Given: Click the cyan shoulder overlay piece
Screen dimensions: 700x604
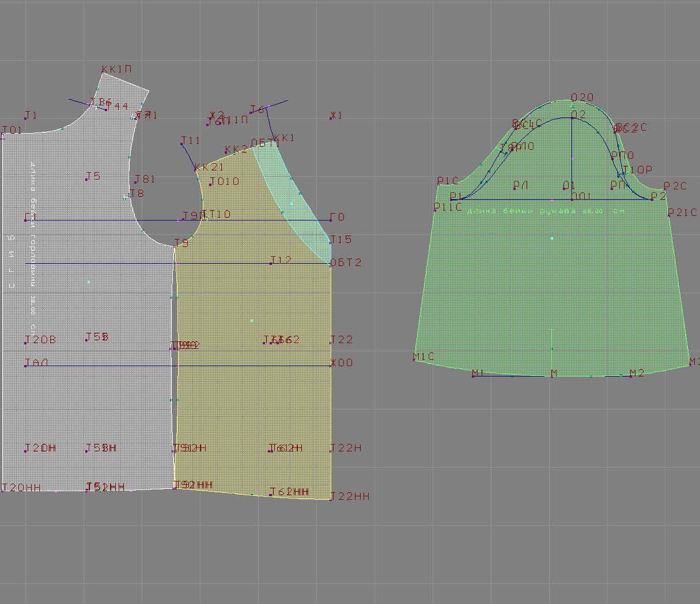Looking at the screenshot, I should click(x=294, y=196).
